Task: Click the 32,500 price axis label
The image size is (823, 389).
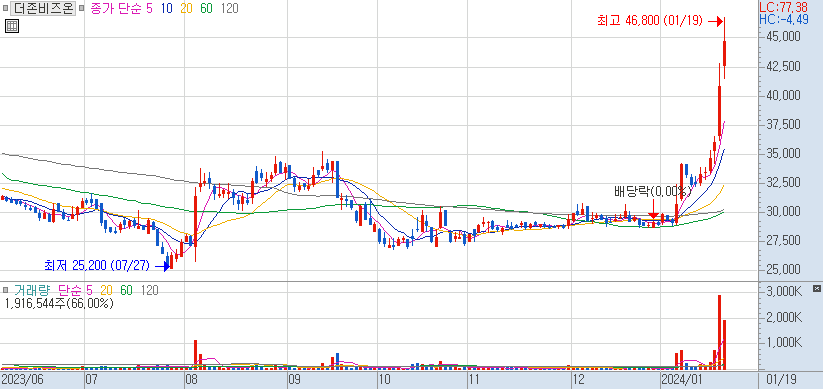Action: 783,183
